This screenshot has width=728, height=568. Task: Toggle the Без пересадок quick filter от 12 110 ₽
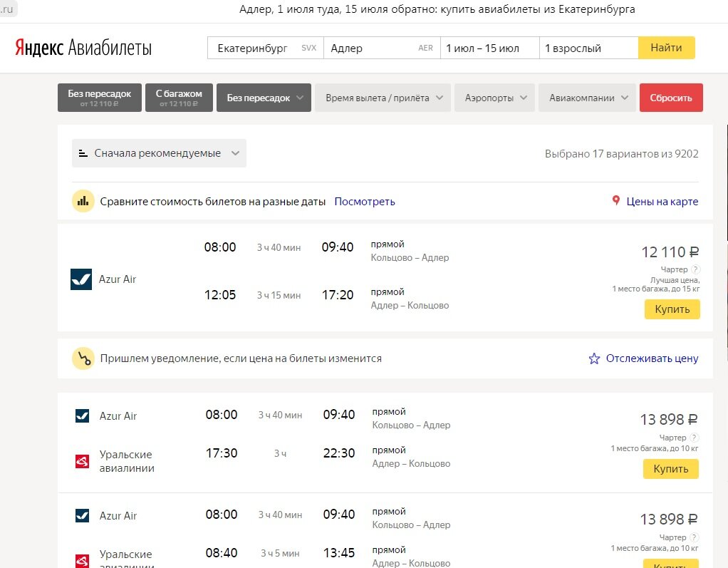(99, 98)
